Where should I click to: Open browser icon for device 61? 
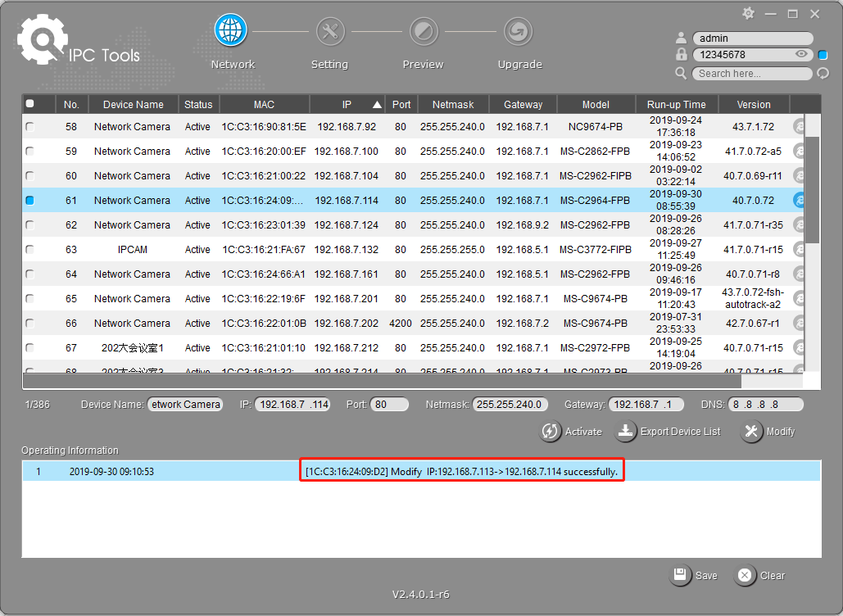coord(800,201)
